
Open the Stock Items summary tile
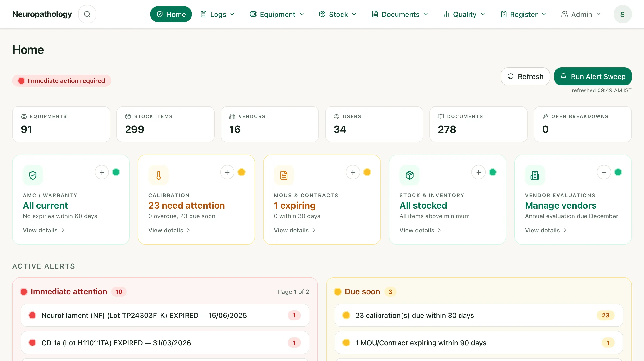166,124
